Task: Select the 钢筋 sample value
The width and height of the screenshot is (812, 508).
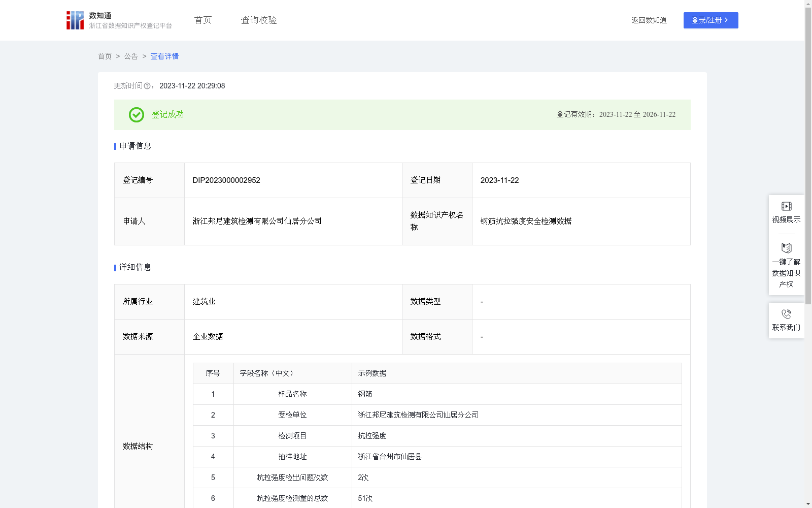Action: (365, 394)
